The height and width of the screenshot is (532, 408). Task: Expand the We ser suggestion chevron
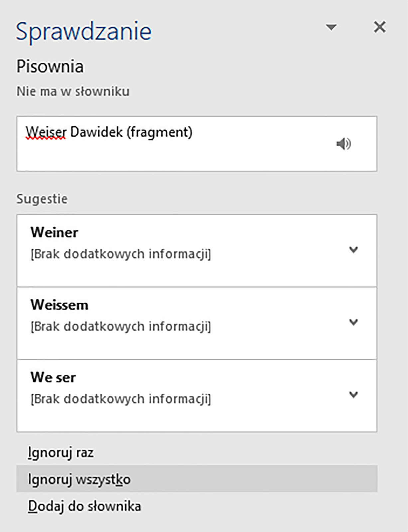point(353,394)
